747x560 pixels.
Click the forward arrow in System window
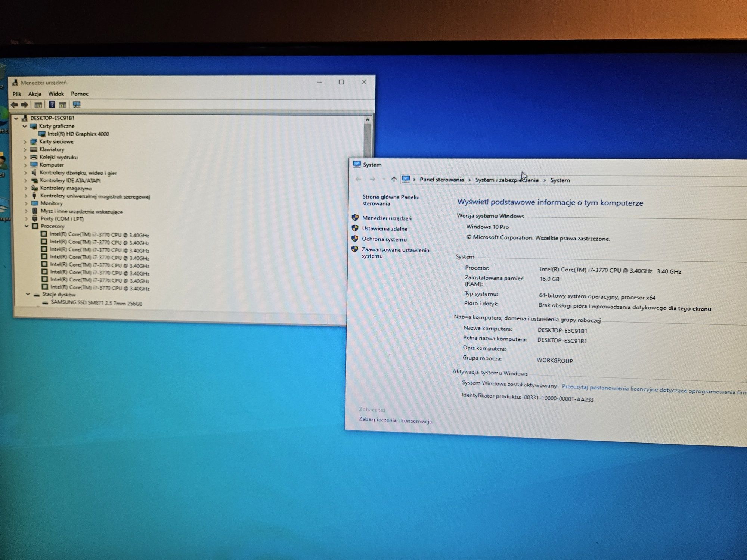372,179
